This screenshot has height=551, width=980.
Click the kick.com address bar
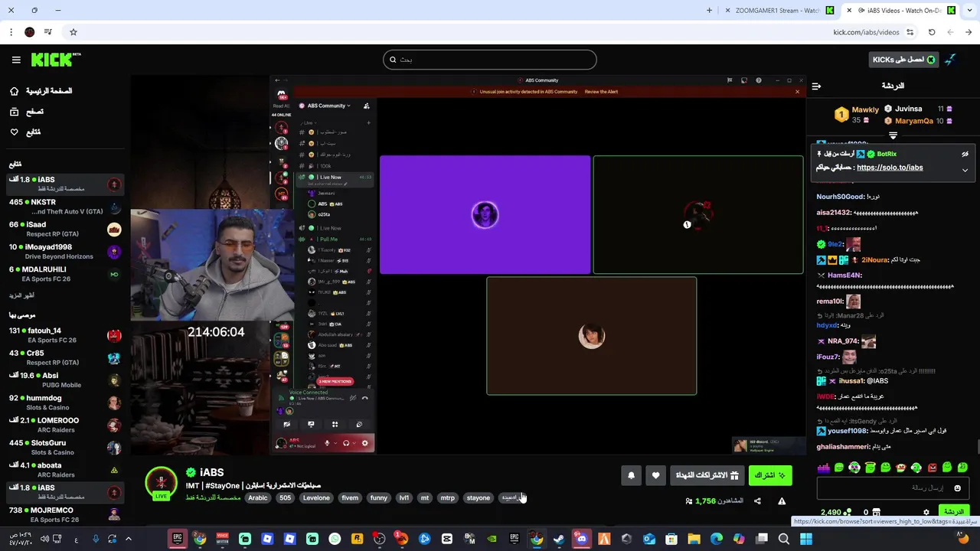[x=866, y=32]
